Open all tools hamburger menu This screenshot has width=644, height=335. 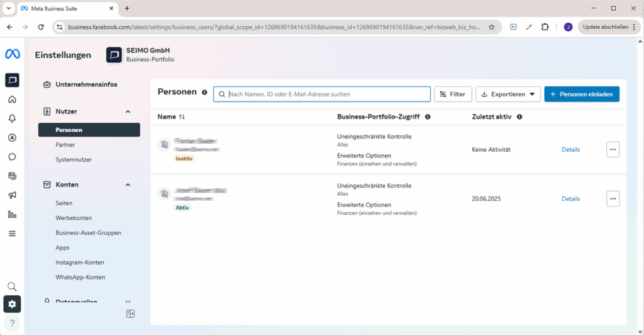[x=13, y=234]
